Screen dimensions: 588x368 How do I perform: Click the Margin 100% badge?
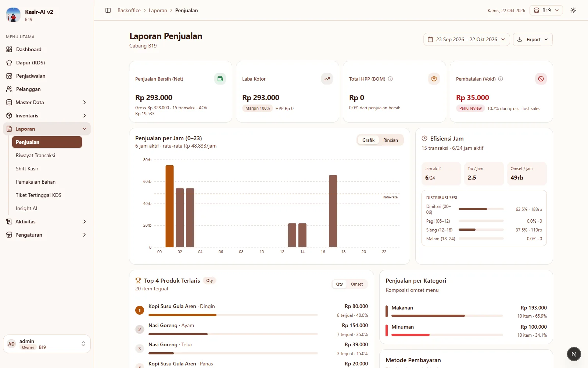pyautogui.click(x=258, y=108)
